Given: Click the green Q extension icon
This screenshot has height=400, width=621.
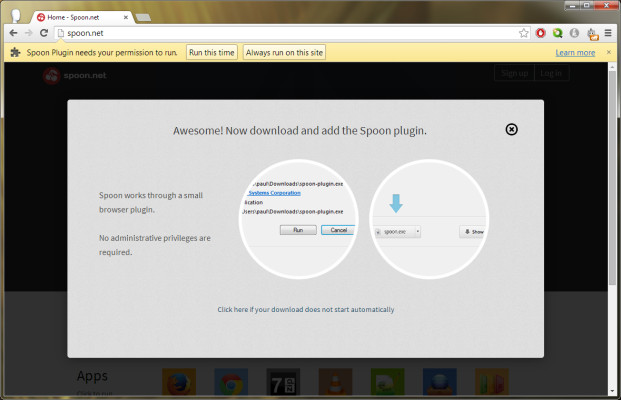Looking at the screenshot, I should coord(558,33).
